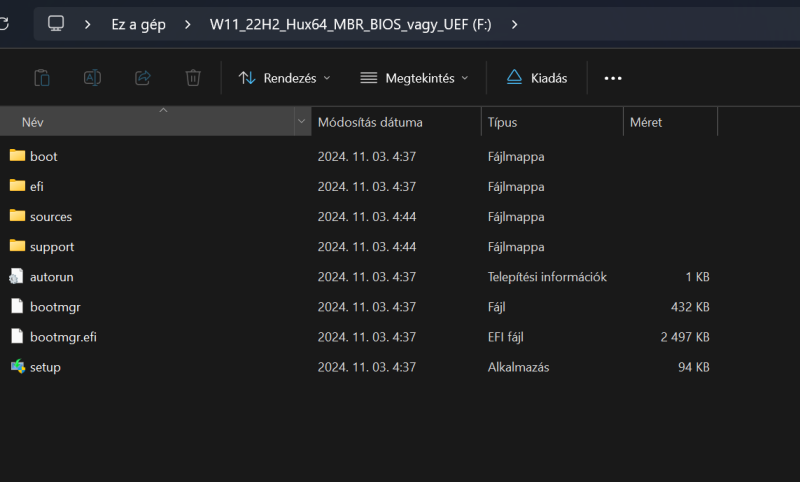
Task: Click the 'autorun' file name
Action: (52, 277)
